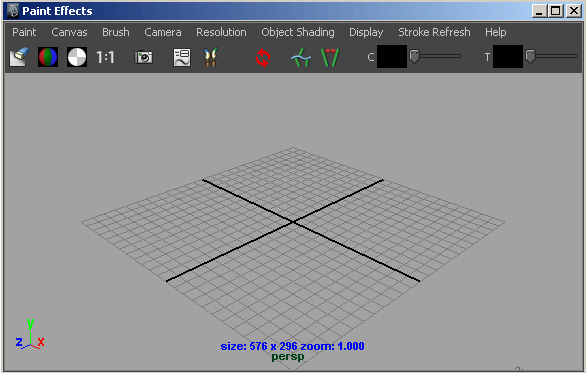Toggle the alpha channel display icon

77,57
